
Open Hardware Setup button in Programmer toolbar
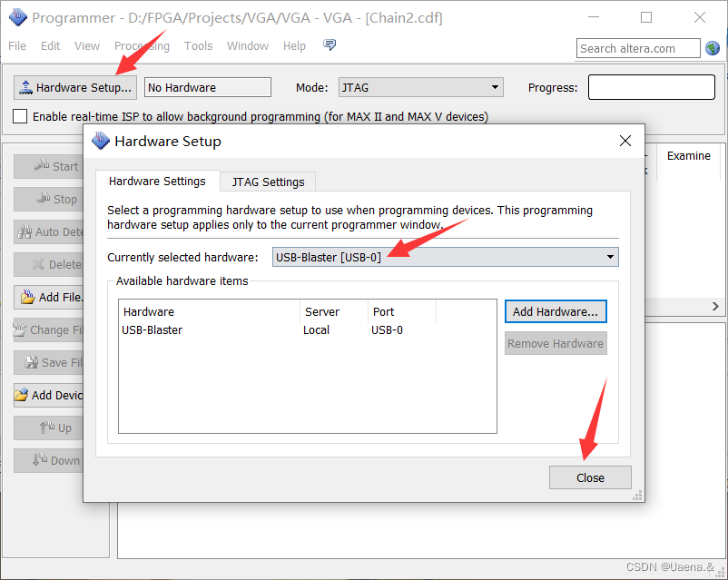coord(75,87)
